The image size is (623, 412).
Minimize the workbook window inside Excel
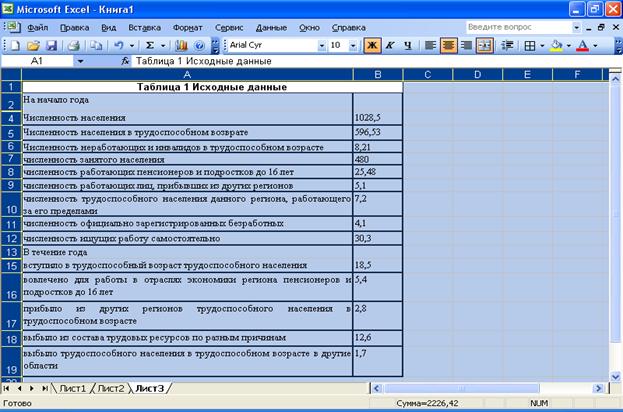click(x=589, y=27)
